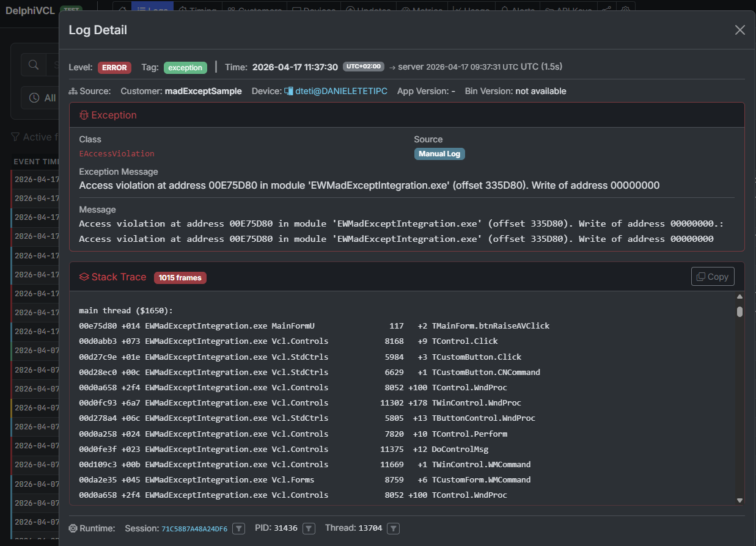This screenshot has width=756, height=546.
Task: Select the search magnifier icon in the sidebar
Action: [33, 64]
